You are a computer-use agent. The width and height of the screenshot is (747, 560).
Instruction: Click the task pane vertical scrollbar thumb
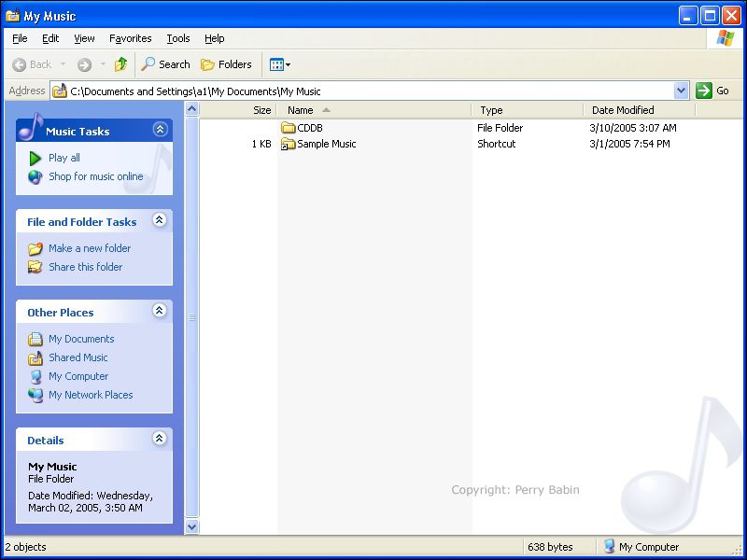pyautogui.click(x=191, y=317)
